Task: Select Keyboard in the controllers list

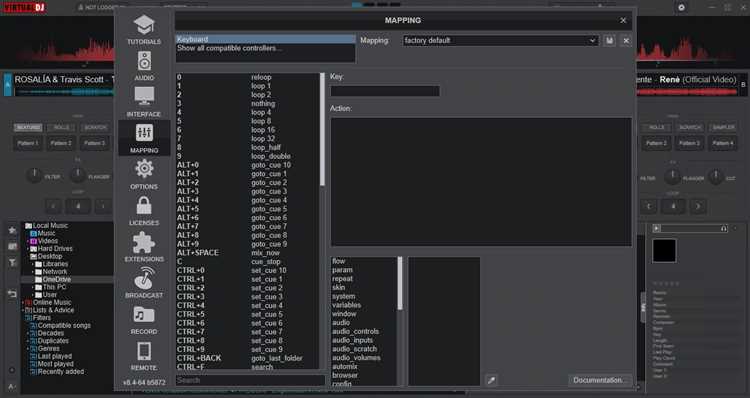Action: point(265,39)
